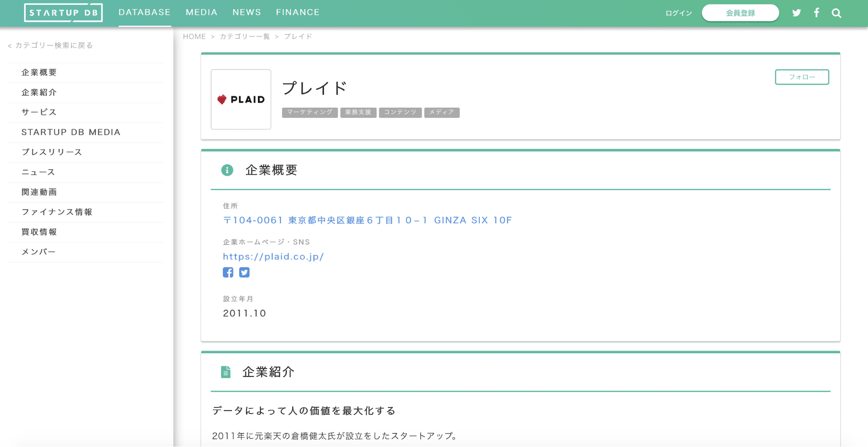Select ファイナンス情報 in the sidebar
Image resolution: width=868 pixels, height=447 pixels.
86,212
